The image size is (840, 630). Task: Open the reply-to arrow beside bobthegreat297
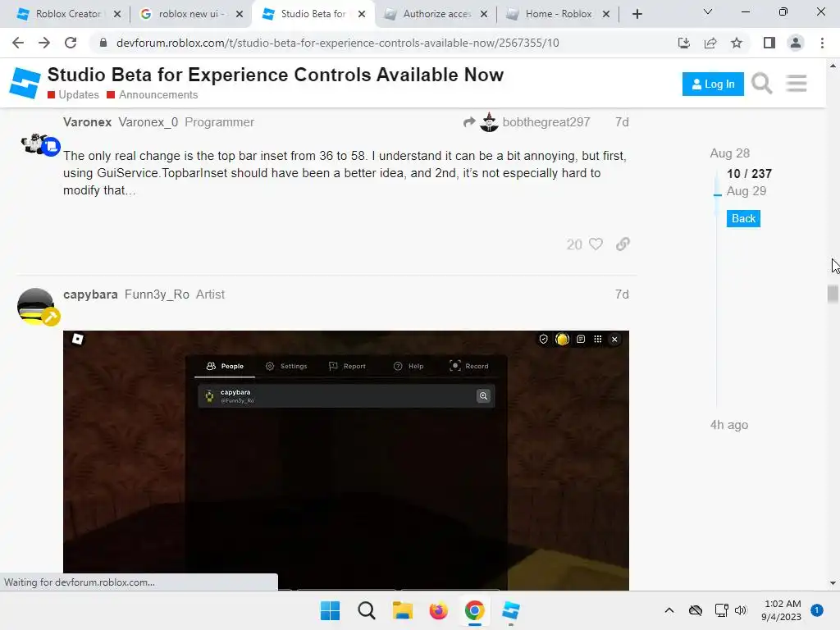pos(469,122)
